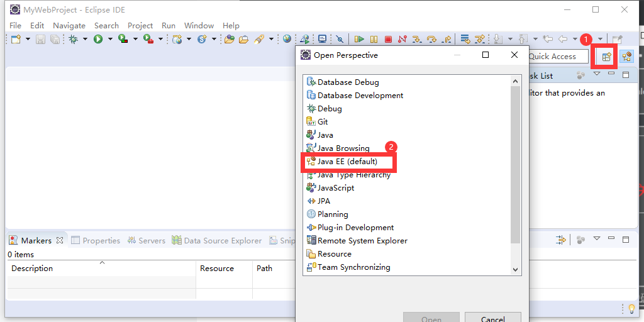
Task: Switch to the Data Source Explorer tab
Action: pos(217,241)
